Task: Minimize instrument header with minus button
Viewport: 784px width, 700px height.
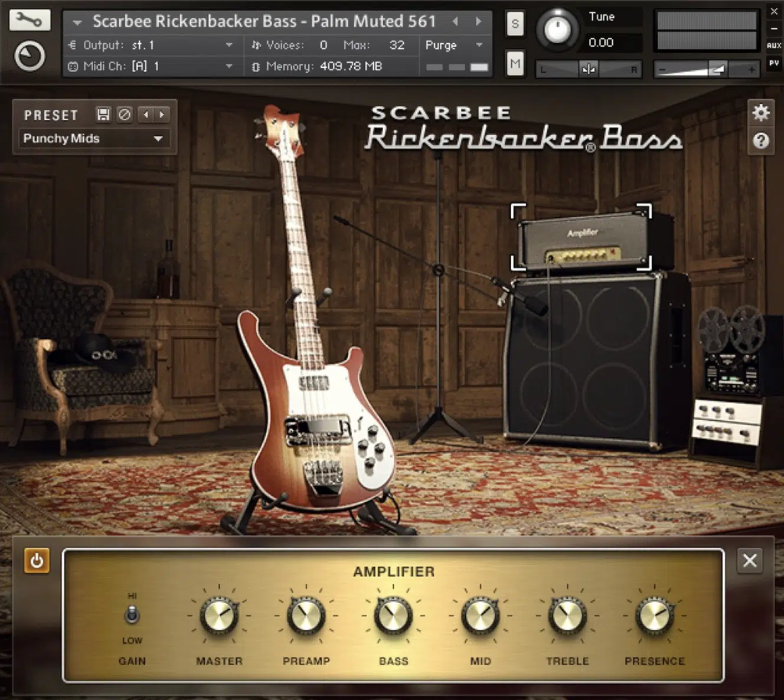Action: click(x=774, y=28)
